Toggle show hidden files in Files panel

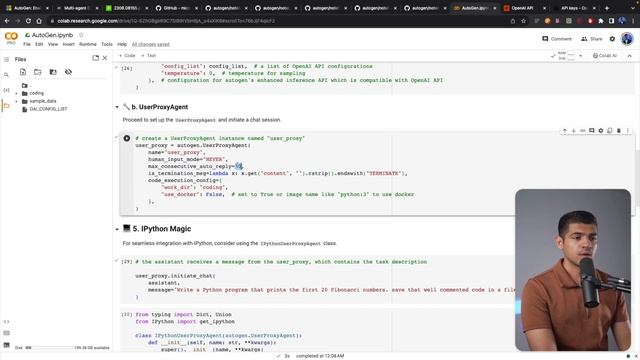[x=68, y=72]
